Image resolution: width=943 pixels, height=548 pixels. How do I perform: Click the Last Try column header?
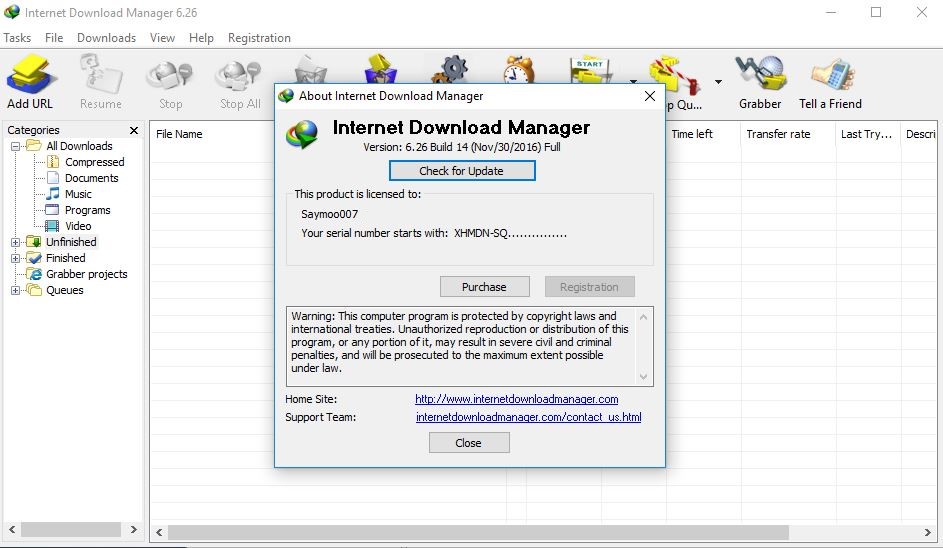[x=868, y=134]
